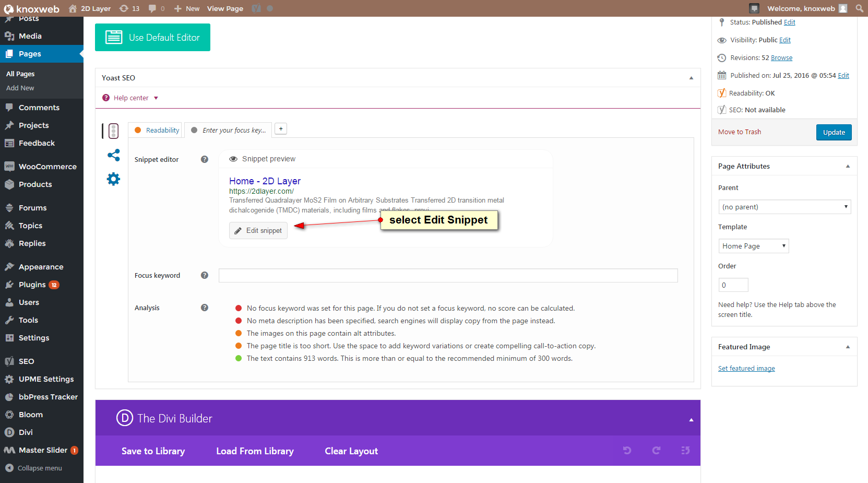Click Set featured image link
The width and height of the screenshot is (868, 483).
coord(746,369)
